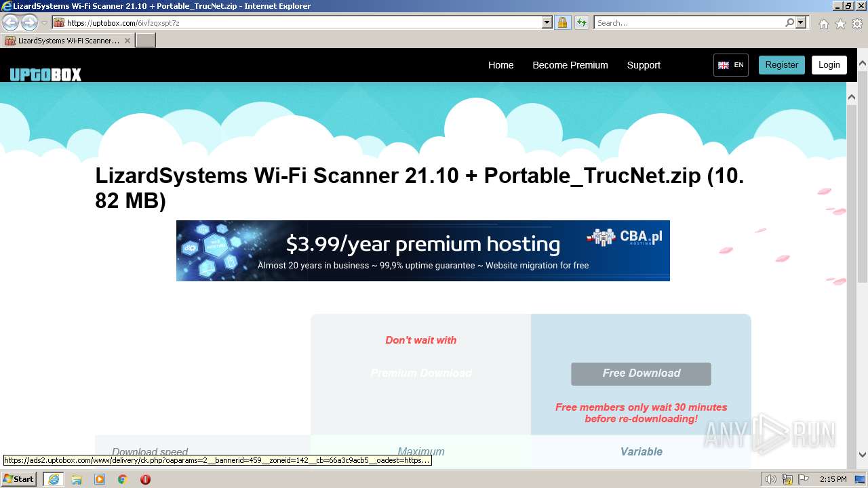The width and height of the screenshot is (868, 488).
Task: Go forward with the browser Forward arrow
Action: tap(29, 23)
